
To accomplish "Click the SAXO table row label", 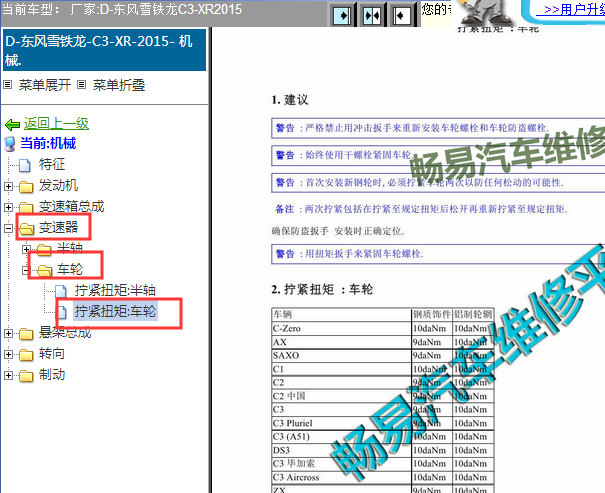I will [x=286, y=355].
